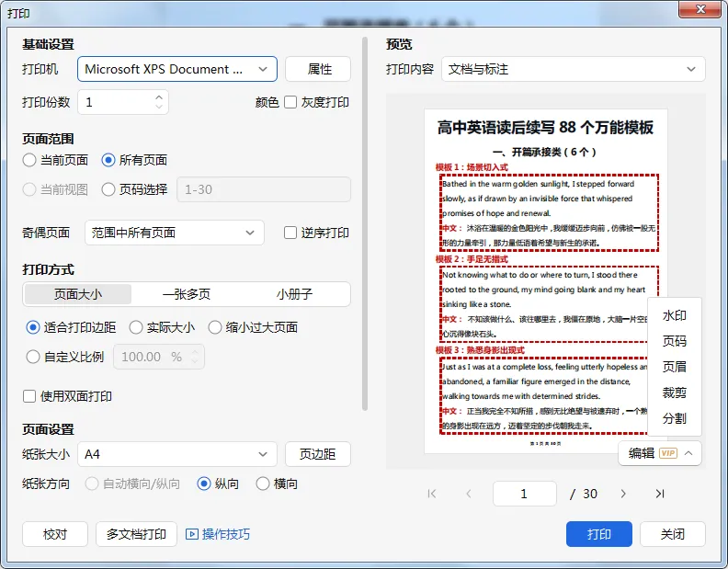Choose 适合打印边距 scaling option

[32, 327]
